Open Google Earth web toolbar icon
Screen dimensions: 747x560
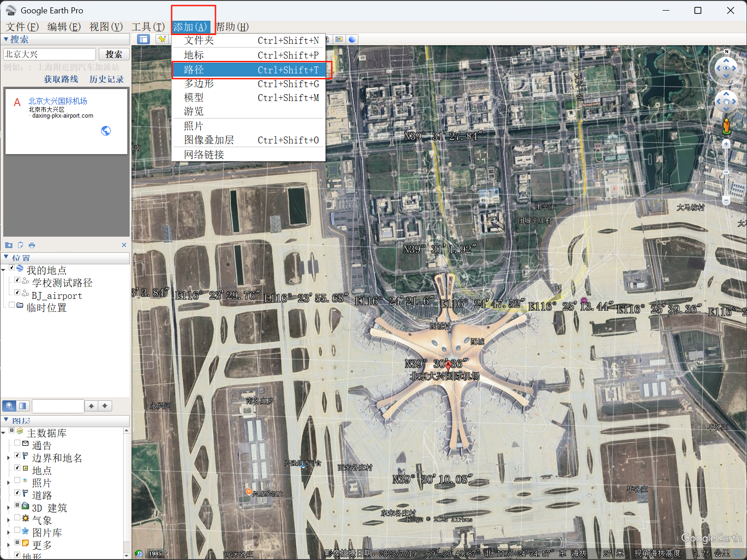point(352,39)
